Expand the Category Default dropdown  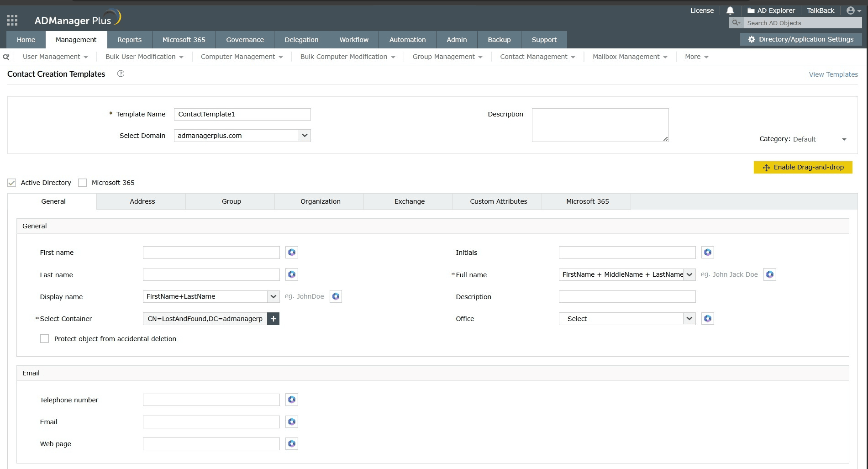pyautogui.click(x=845, y=139)
